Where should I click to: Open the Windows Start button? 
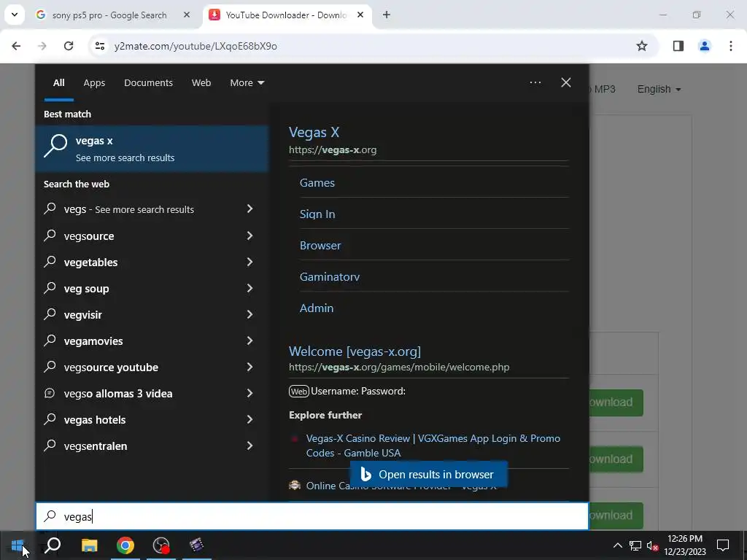[x=18, y=545]
